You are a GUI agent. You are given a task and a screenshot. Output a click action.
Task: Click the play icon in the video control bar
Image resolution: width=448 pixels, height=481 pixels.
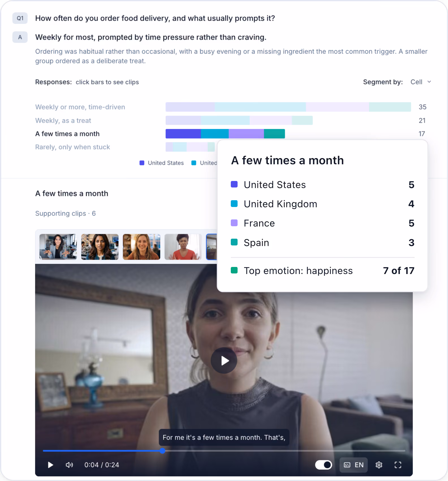[x=51, y=465]
